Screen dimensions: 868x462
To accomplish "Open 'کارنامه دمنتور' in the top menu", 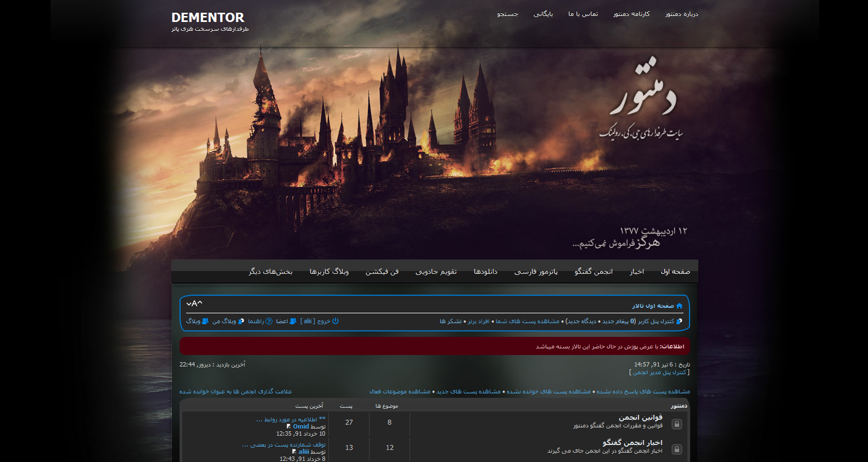I will click(631, 14).
